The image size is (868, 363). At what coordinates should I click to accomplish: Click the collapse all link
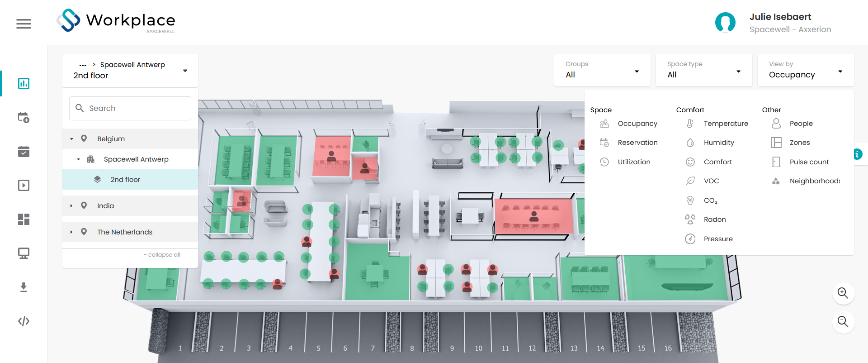click(x=162, y=255)
